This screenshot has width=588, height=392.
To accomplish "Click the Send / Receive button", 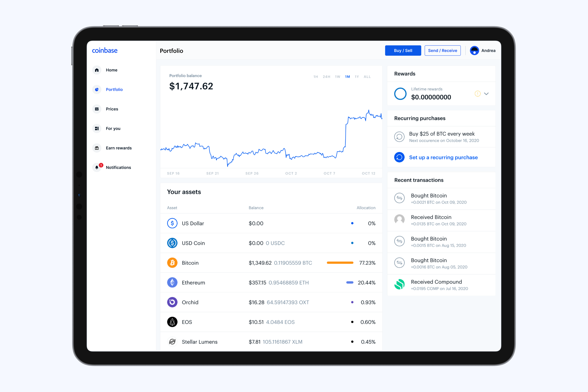I will (x=443, y=50).
